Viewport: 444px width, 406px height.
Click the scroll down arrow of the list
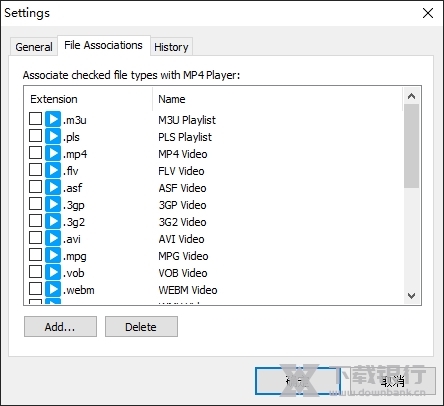(411, 295)
